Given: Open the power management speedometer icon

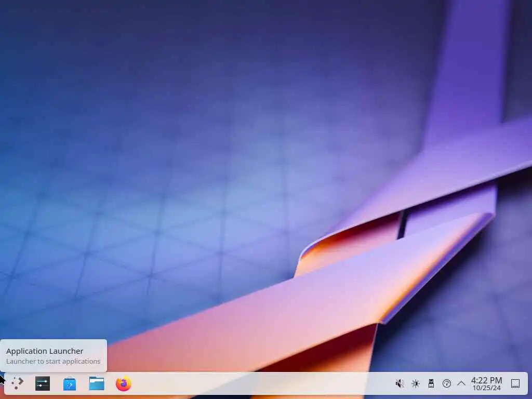Looking at the screenshot, I should [x=446, y=383].
